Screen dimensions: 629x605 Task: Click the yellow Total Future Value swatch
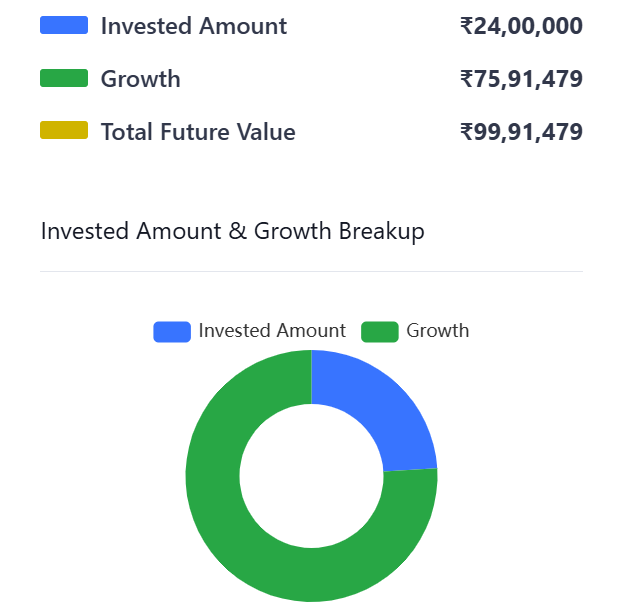click(x=64, y=131)
